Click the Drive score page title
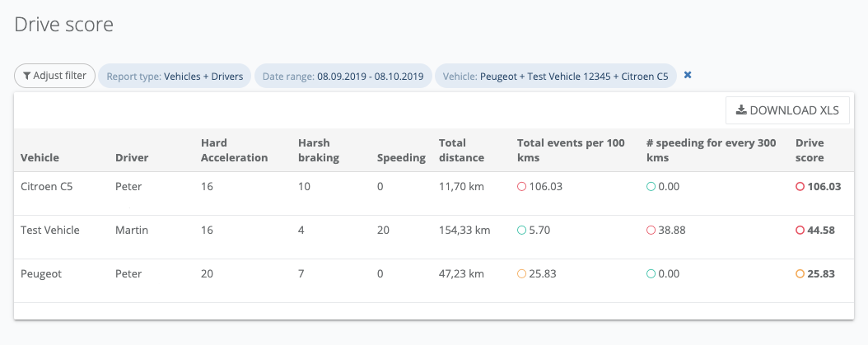The height and width of the screenshot is (345, 868). tap(63, 25)
